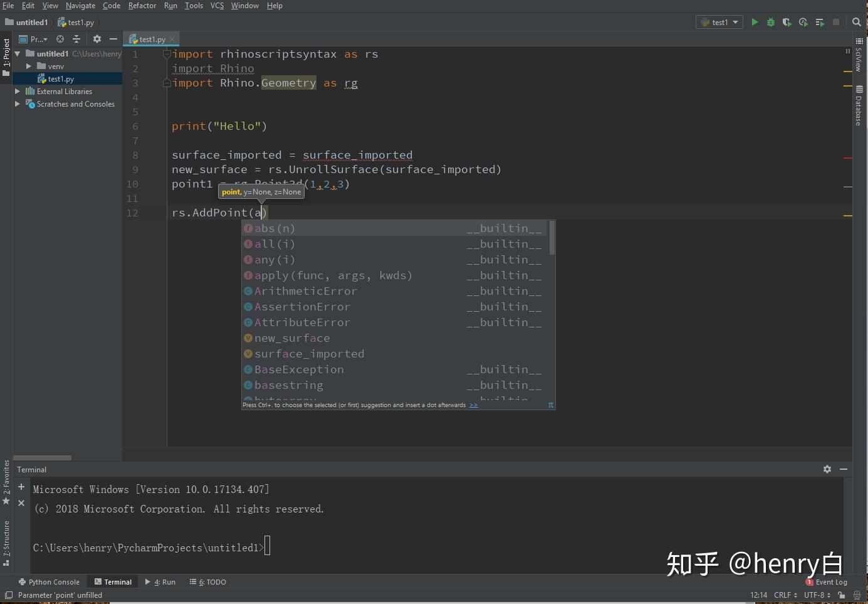This screenshot has width=868, height=604.
Task: Close the test1.py editor tab
Action: (x=172, y=40)
